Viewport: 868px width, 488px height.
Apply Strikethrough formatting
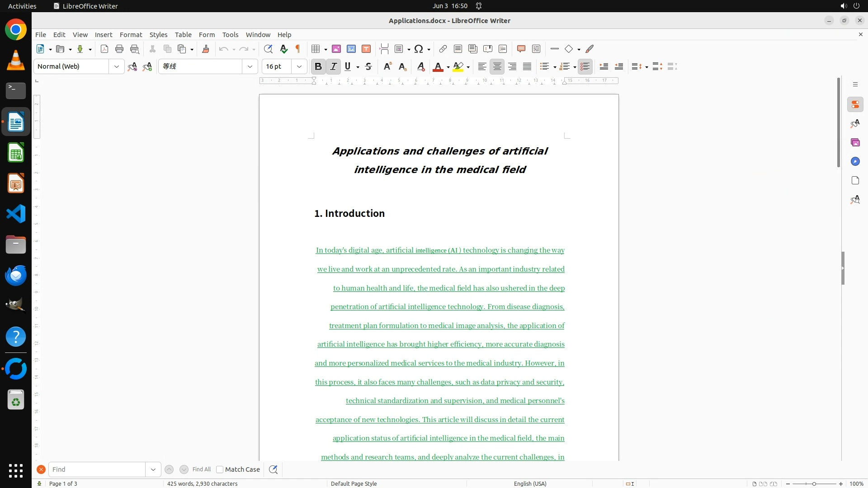(368, 66)
